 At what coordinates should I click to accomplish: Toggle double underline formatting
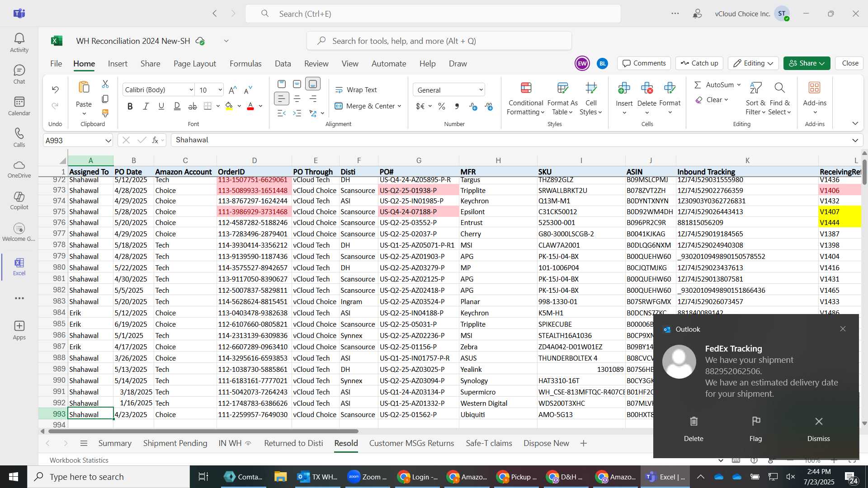(x=177, y=106)
